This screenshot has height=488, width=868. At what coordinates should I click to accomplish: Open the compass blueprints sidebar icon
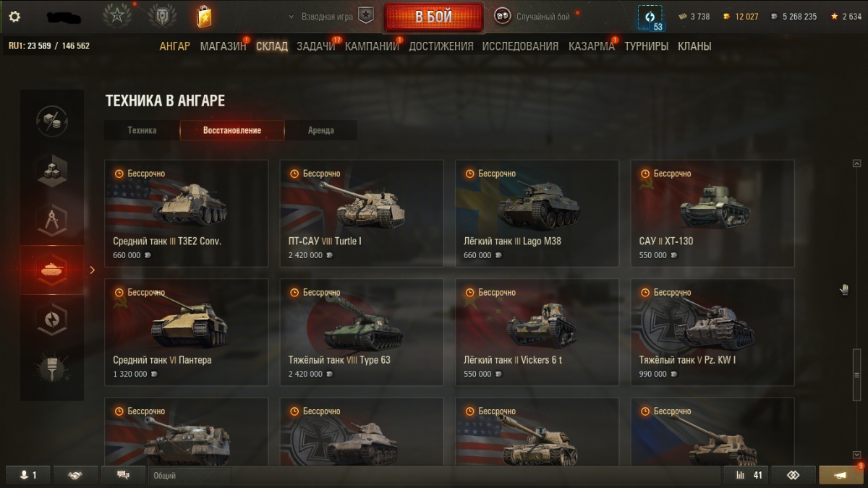tap(52, 221)
